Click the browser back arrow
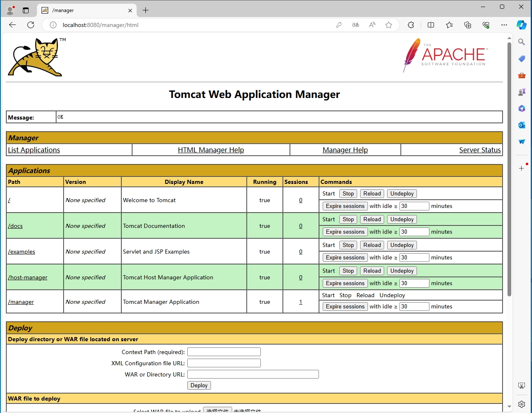Image resolution: width=532 pixels, height=413 pixels. 12,25
